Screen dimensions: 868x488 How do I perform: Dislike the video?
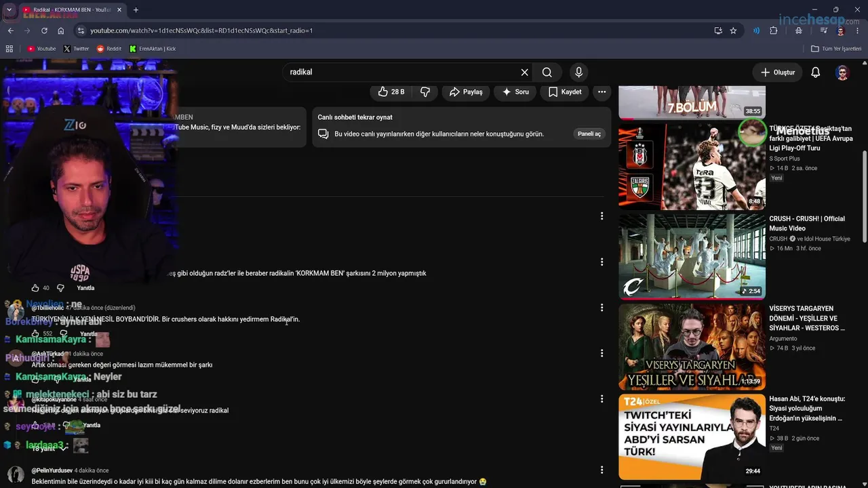click(425, 91)
